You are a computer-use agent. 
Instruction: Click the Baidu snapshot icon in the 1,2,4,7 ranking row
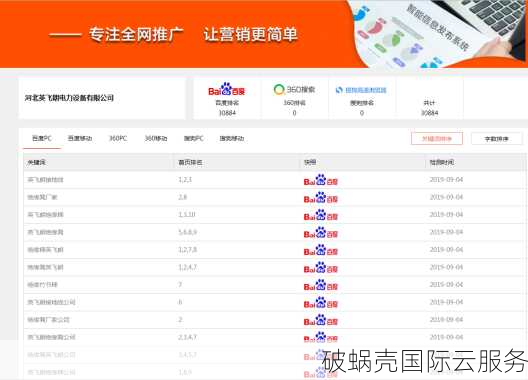coord(321,268)
